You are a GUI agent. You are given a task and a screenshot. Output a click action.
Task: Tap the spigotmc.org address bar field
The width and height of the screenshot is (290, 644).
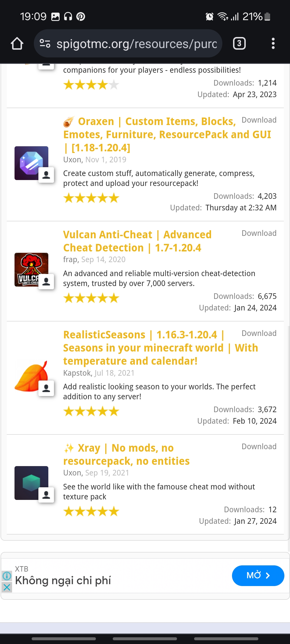136,43
